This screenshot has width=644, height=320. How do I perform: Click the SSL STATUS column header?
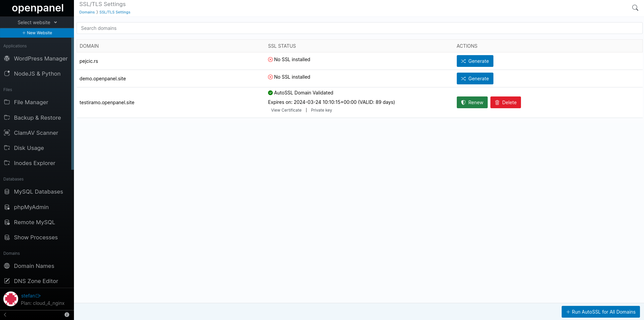[x=282, y=46]
